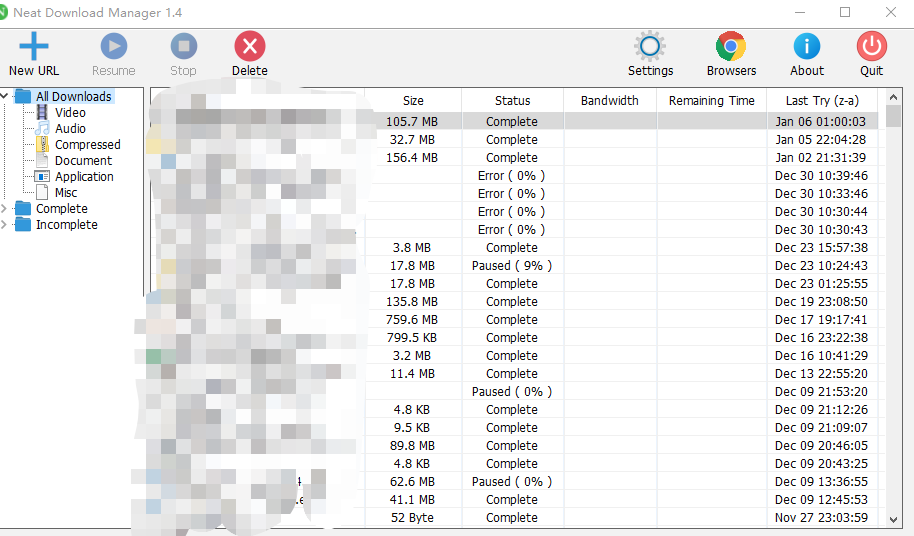Click the vertical scrollbar up arrow
The width and height of the screenshot is (914, 536).
coord(893,100)
